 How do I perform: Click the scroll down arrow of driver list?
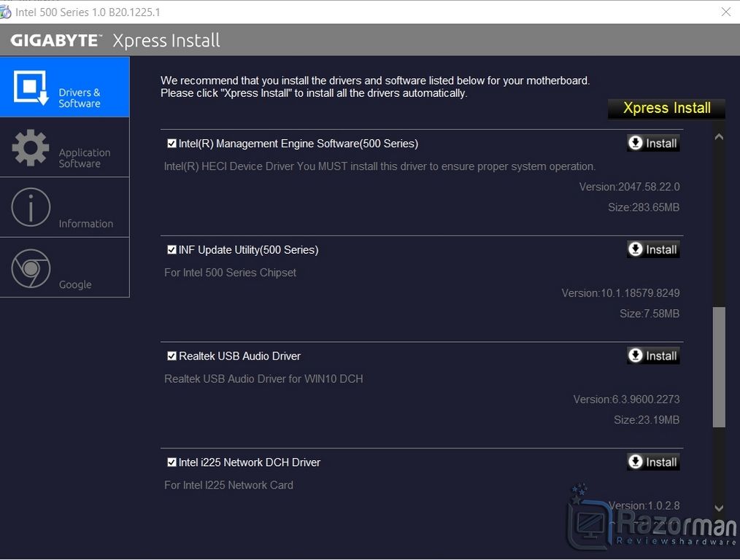[x=719, y=507]
